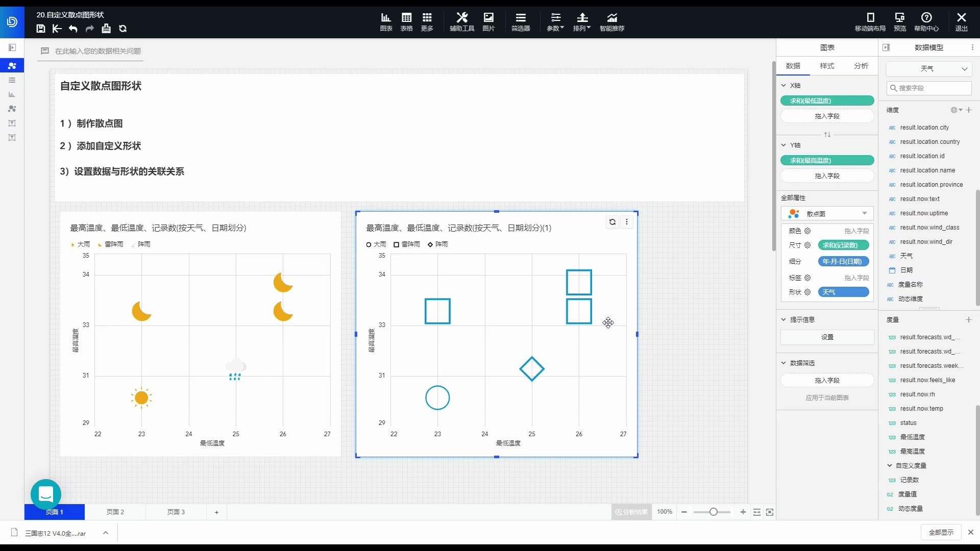Close the download bar

[971, 532]
